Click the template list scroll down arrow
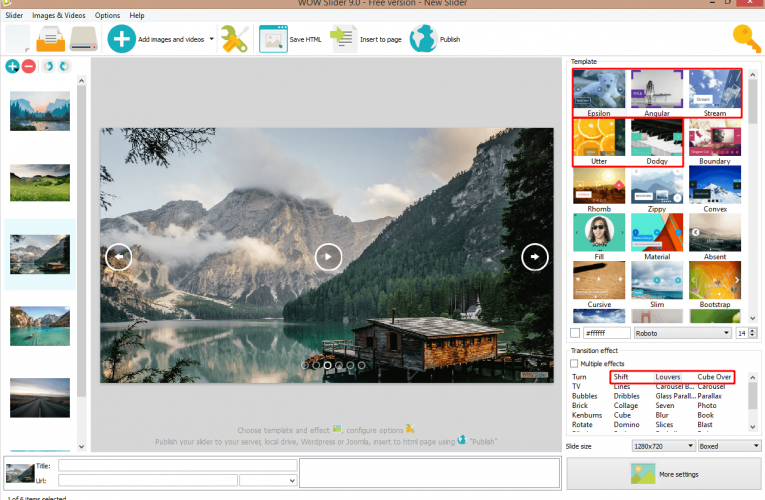Viewport: 765px width, 500px height. pos(752,318)
